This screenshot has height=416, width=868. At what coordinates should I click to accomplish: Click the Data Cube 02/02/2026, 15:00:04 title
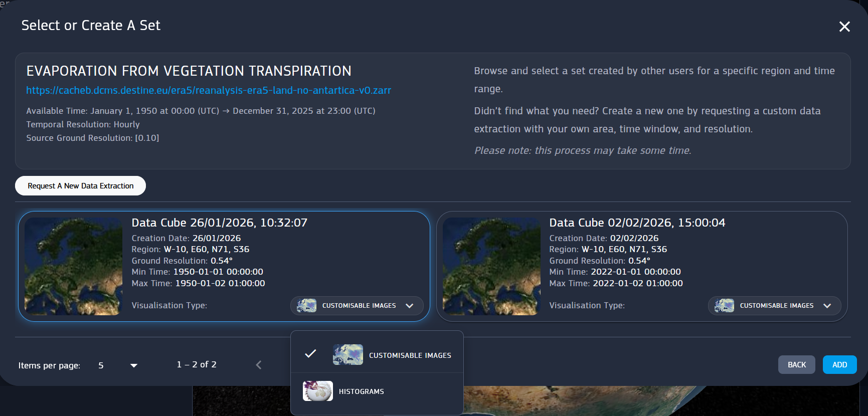click(637, 223)
